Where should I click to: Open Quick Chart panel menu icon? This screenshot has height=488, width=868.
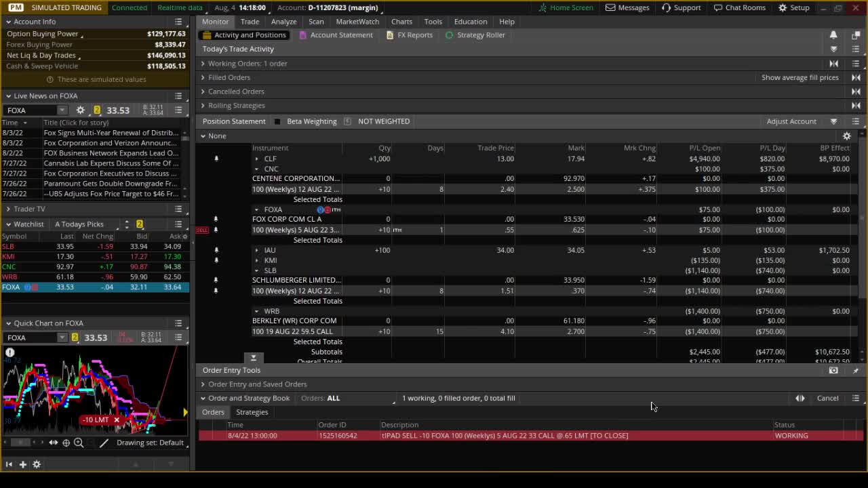click(178, 323)
